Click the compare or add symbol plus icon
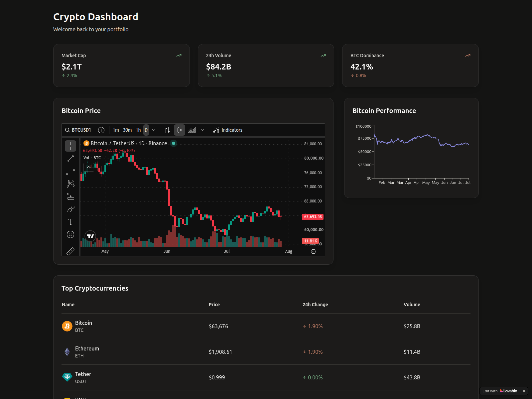 pyautogui.click(x=101, y=130)
